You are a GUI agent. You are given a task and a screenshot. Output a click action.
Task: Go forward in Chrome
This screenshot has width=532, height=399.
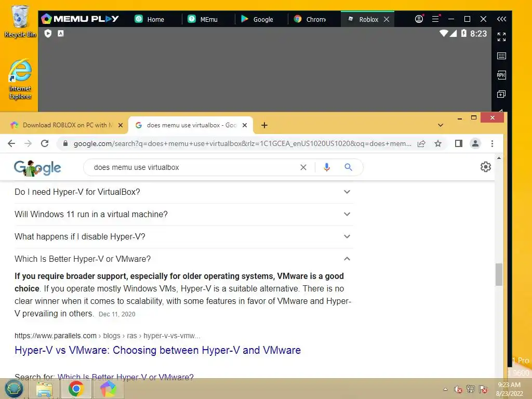click(x=28, y=143)
